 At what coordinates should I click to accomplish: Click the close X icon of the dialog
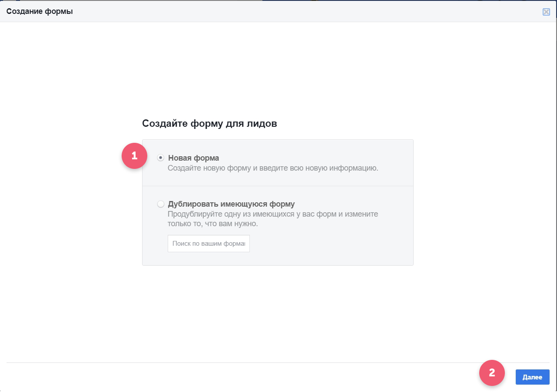coord(547,12)
